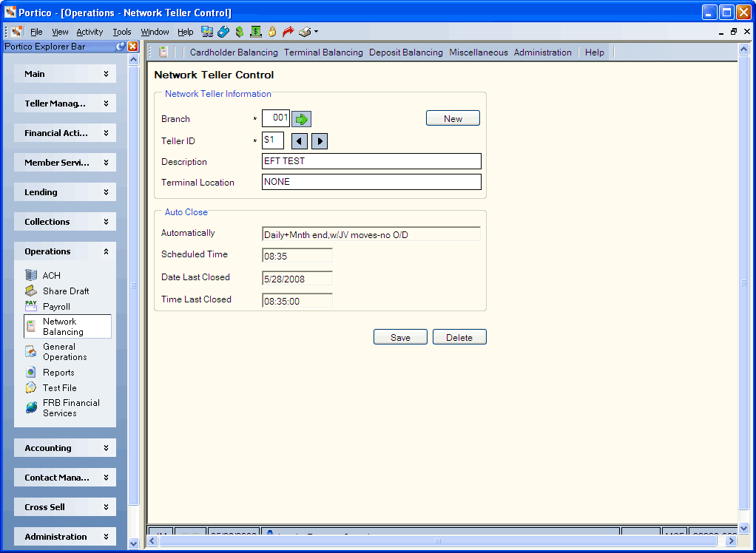Click the Delete button
Screen dimensions: 756x553
(459, 337)
